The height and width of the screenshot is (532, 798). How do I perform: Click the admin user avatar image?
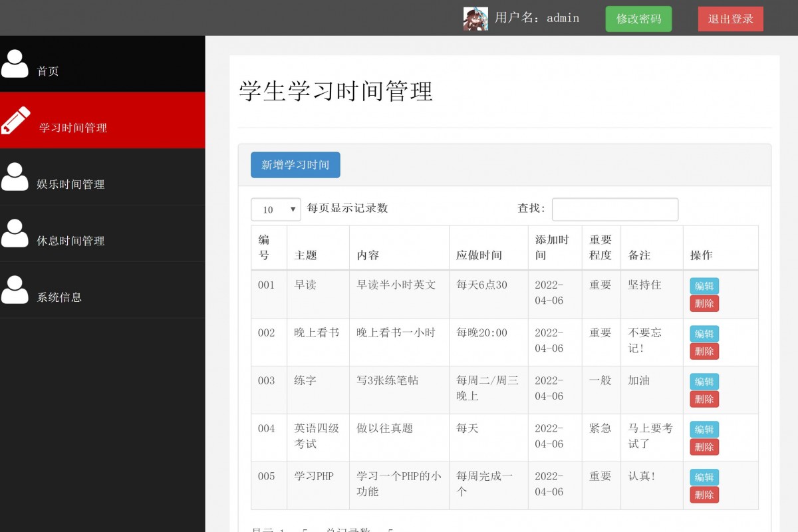475,19
